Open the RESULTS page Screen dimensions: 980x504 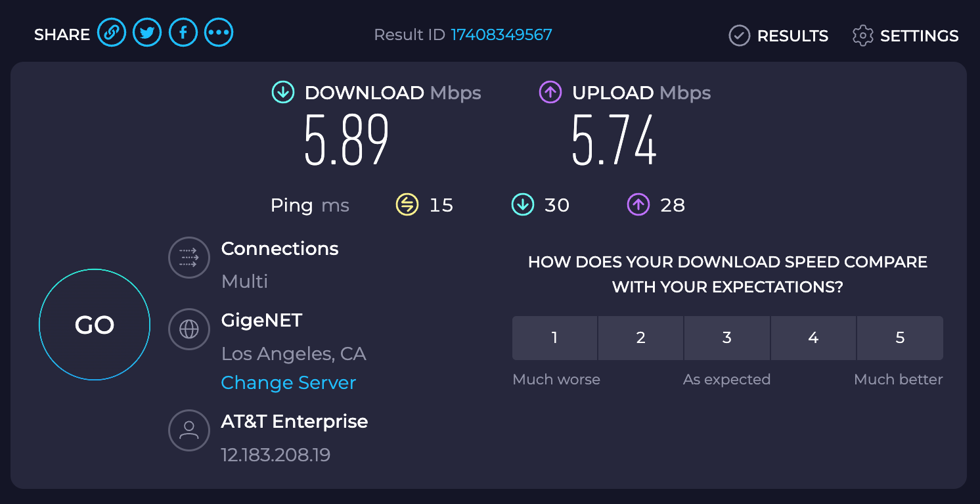(792, 35)
